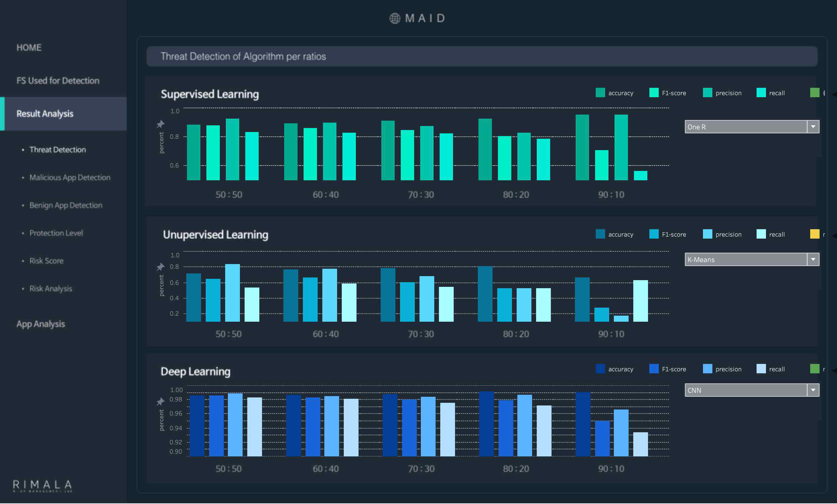
Task: Click the 80 : 20 label under Deep Learning chart
Action: point(516,469)
